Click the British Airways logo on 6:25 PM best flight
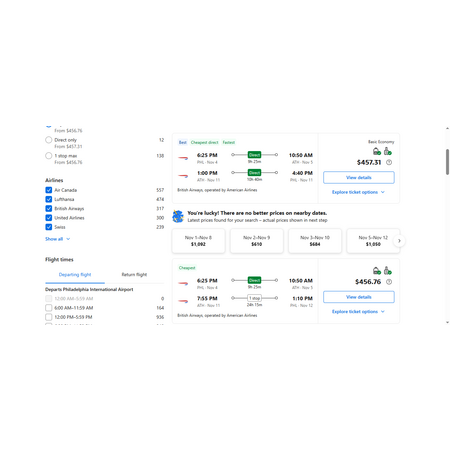The image size is (450, 450). click(183, 158)
